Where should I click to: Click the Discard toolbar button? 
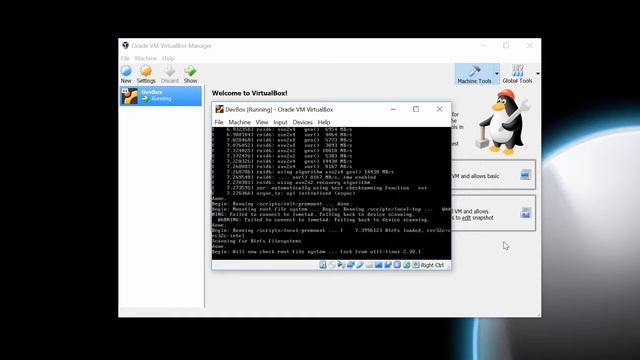[x=170, y=74]
